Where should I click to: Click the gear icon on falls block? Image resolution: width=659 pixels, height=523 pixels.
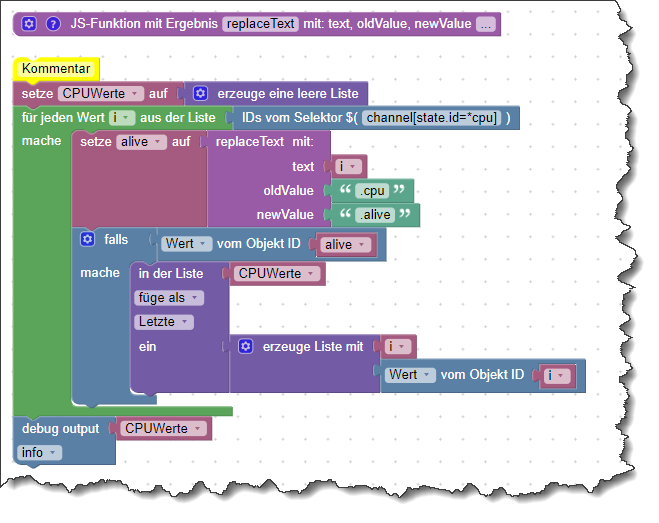click(87, 239)
